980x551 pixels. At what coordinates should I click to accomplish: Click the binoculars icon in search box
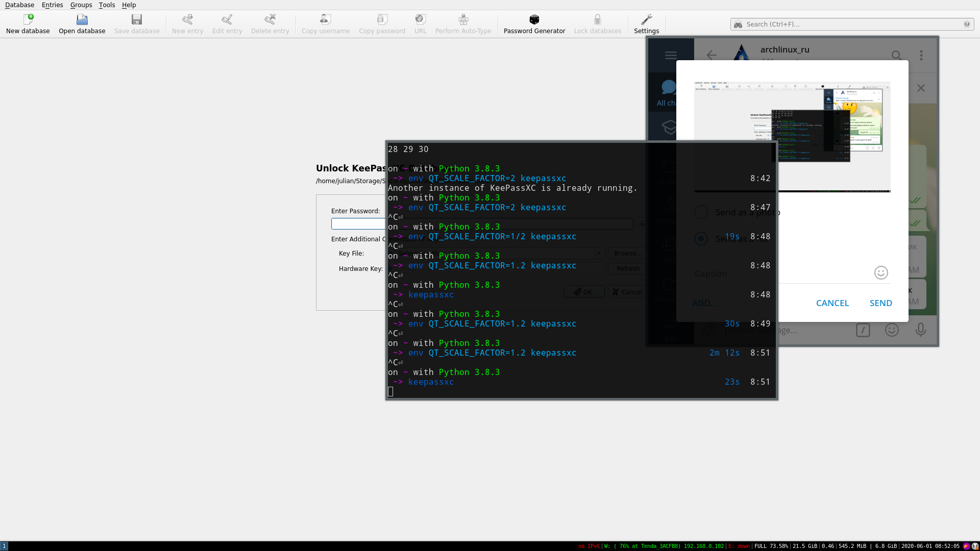tap(738, 24)
